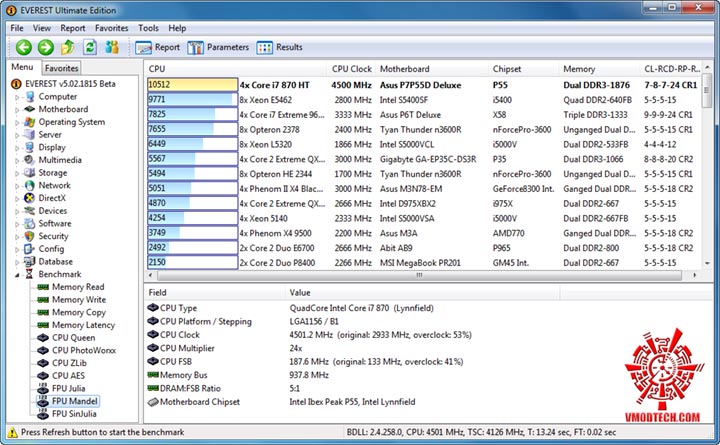Click the Results toolbar button

[x=280, y=47]
